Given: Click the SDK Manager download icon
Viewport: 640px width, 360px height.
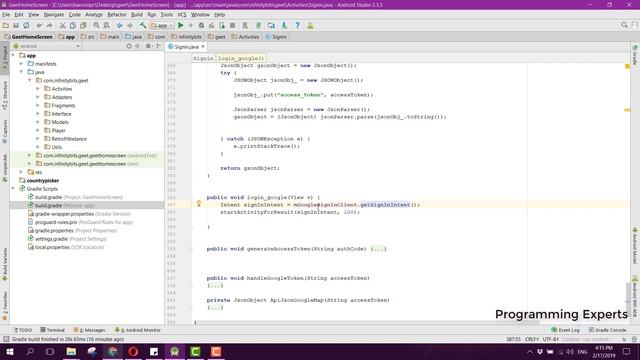Looking at the screenshot, I should pyautogui.click(x=284, y=25).
